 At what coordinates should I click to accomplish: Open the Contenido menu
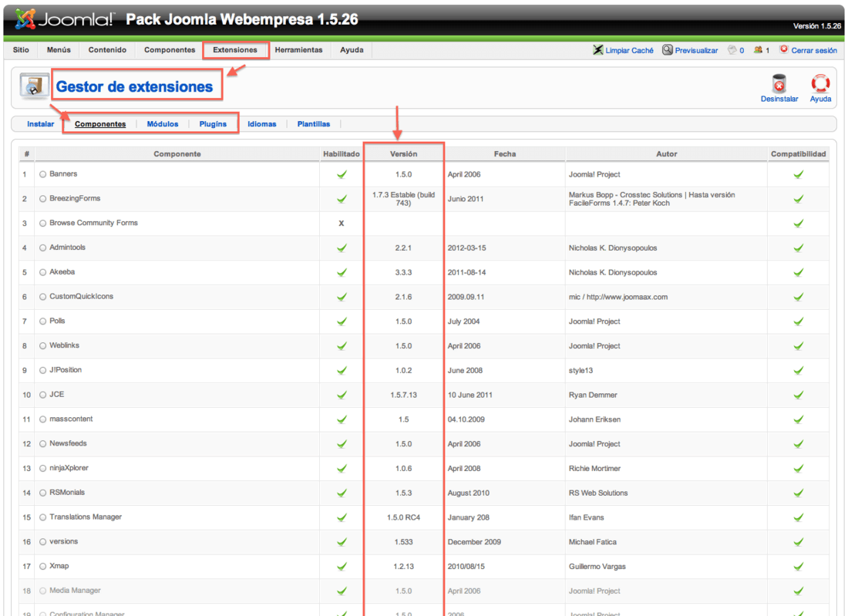(x=108, y=50)
